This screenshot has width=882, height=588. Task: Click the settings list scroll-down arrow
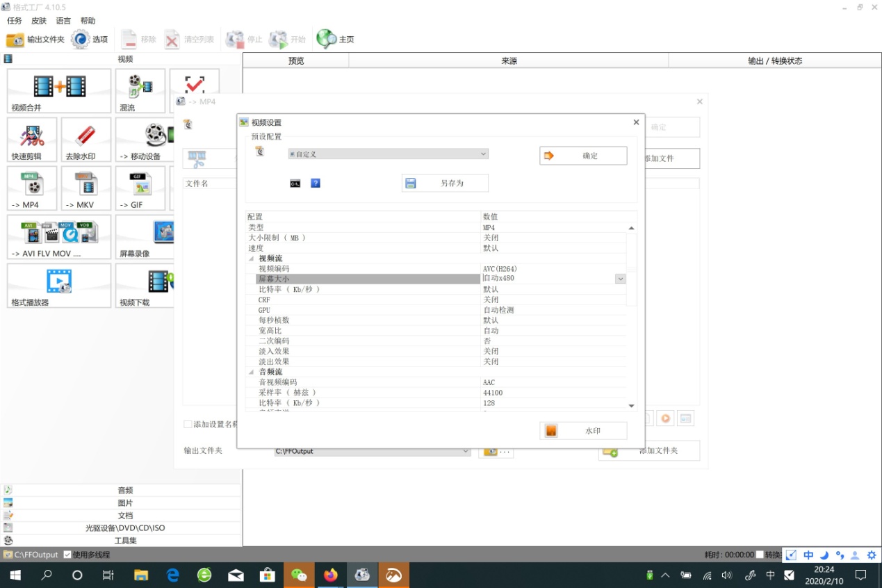pos(631,406)
